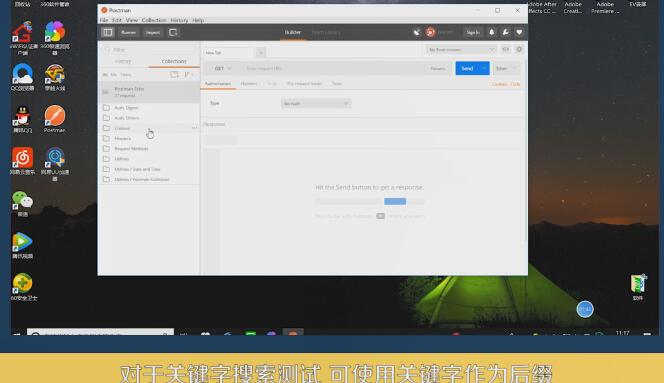Open the File menu

[104, 20]
